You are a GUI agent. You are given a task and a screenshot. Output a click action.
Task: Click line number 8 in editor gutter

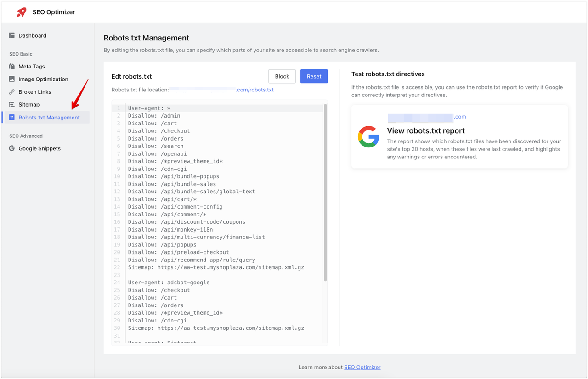(119, 161)
